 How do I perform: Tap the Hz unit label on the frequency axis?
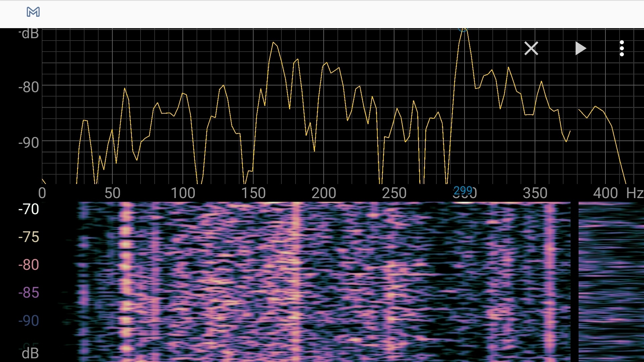coord(636,193)
